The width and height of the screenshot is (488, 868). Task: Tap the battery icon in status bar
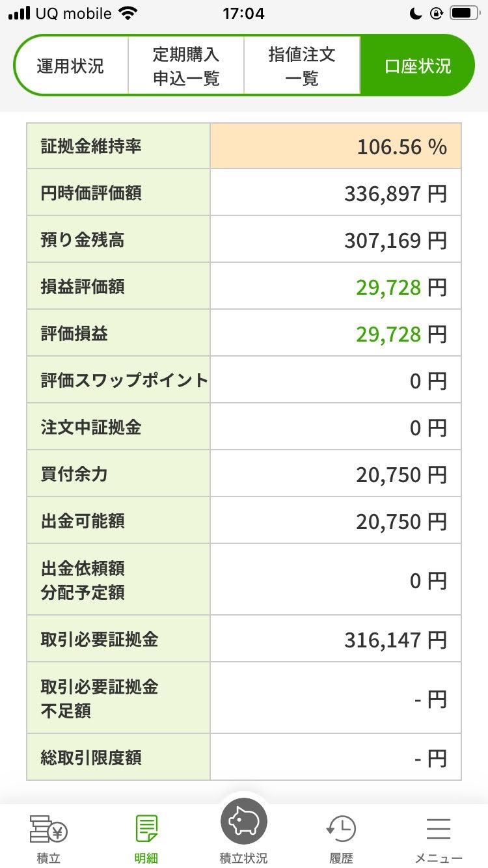465,13
